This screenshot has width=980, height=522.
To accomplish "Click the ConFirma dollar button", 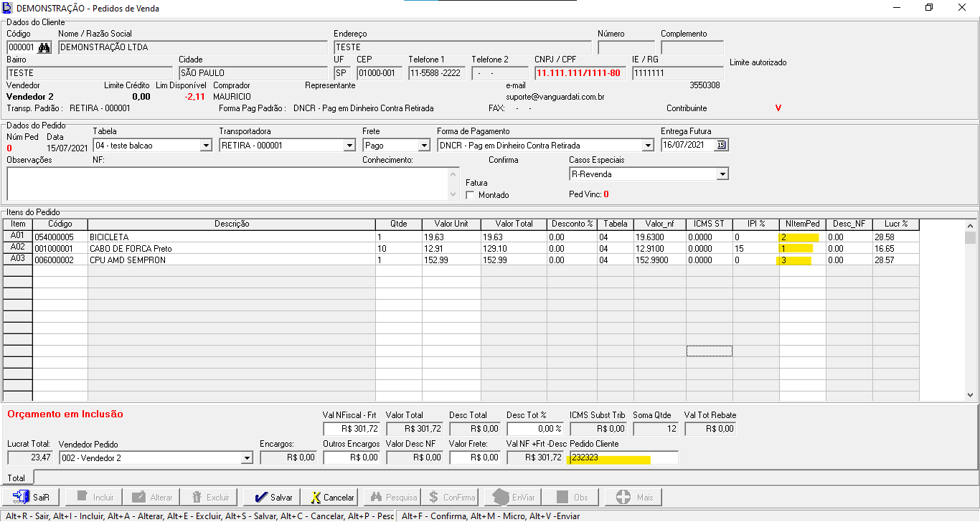I will (451, 497).
